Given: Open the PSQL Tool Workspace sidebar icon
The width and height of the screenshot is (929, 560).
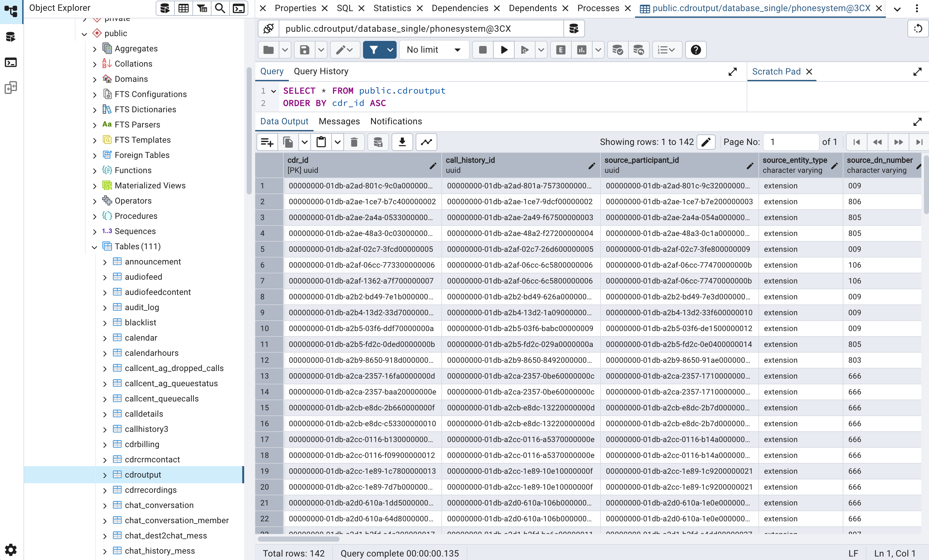Looking at the screenshot, I should point(11,62).
